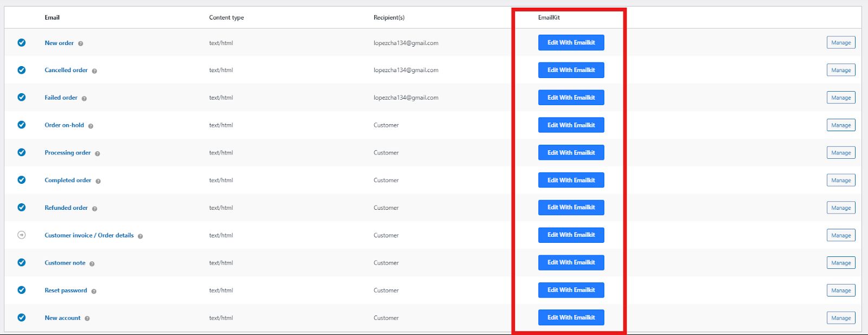
Task: Open the Failed order email link
Action: tap(61, 98)
